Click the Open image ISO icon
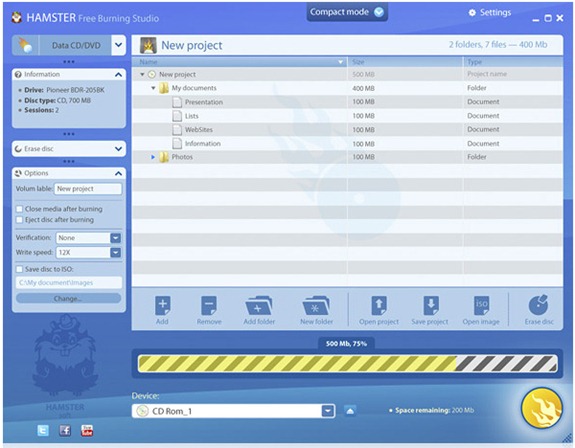The width and height of the screenshot is (575, 448). (481, 306)
